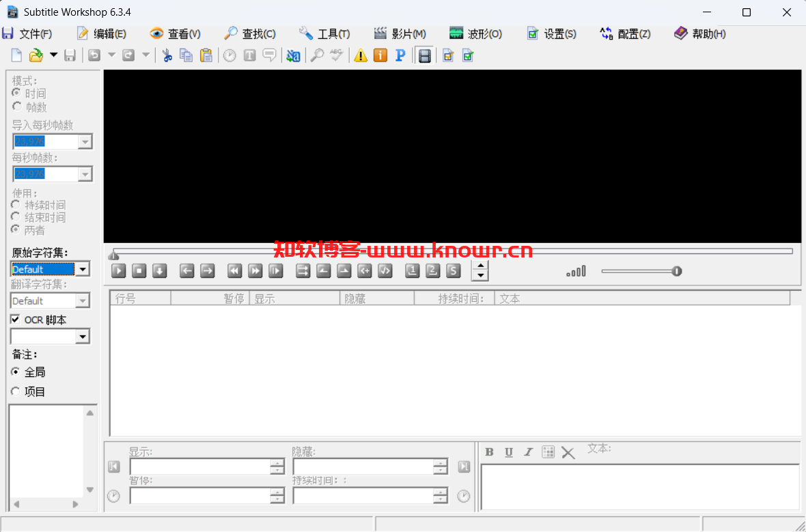Select the 时间 mode radio button
Screen dimensions: 806x532
[x=17, y=93]
